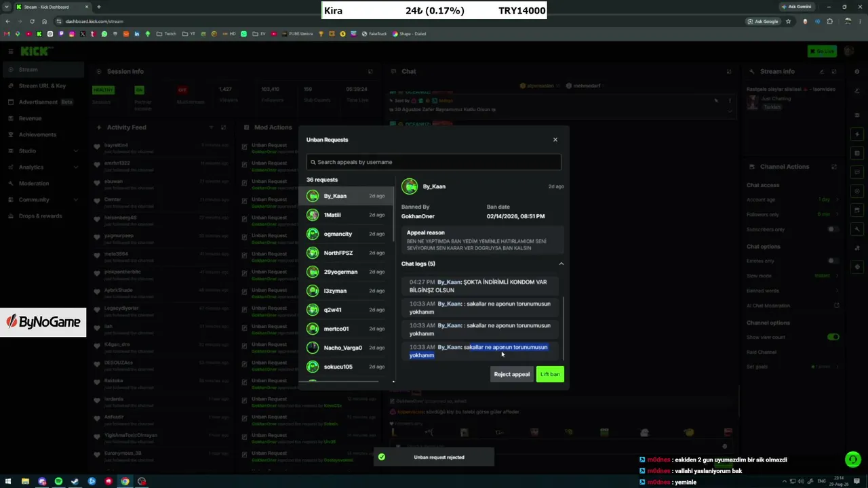
Task: Open a new browser tab with plus button
Action: coord(99,7)
